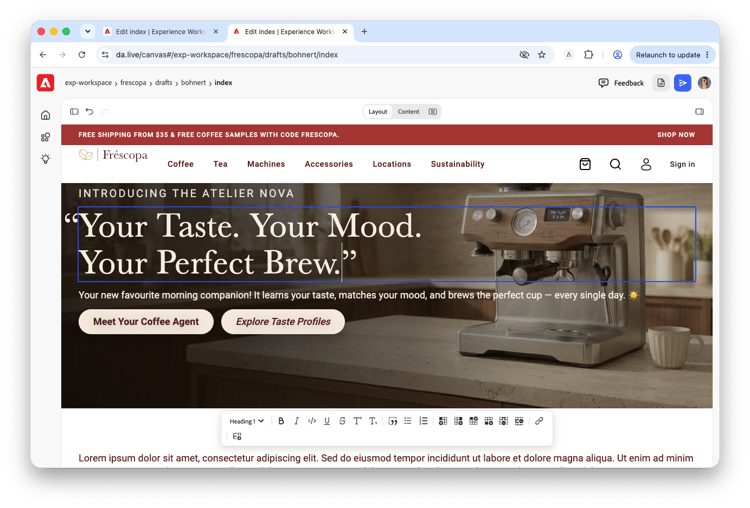Switch to the first Edit index browser tab
This screenshot has width=750, height=508.
161,32
